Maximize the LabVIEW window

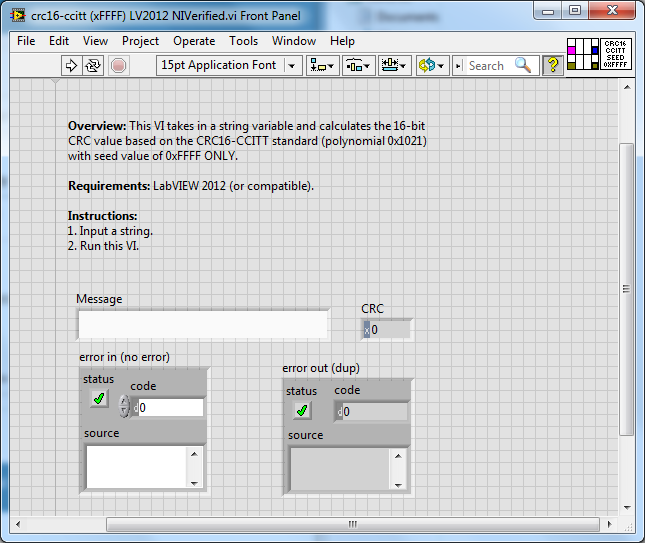coord(575,10)
